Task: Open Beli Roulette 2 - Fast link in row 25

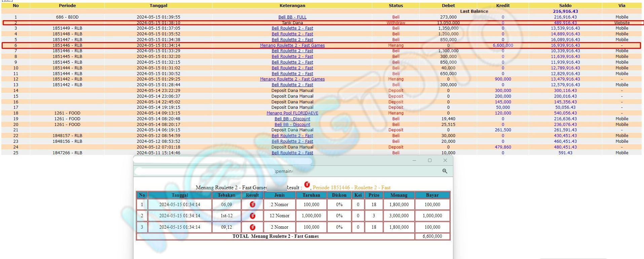Action: tap(292, 153)
